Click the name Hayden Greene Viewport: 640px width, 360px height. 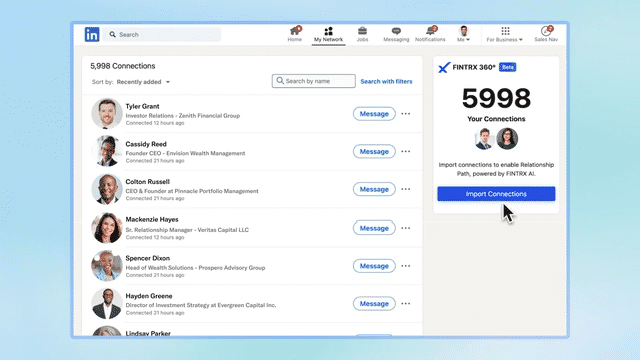tap(149, 296)
